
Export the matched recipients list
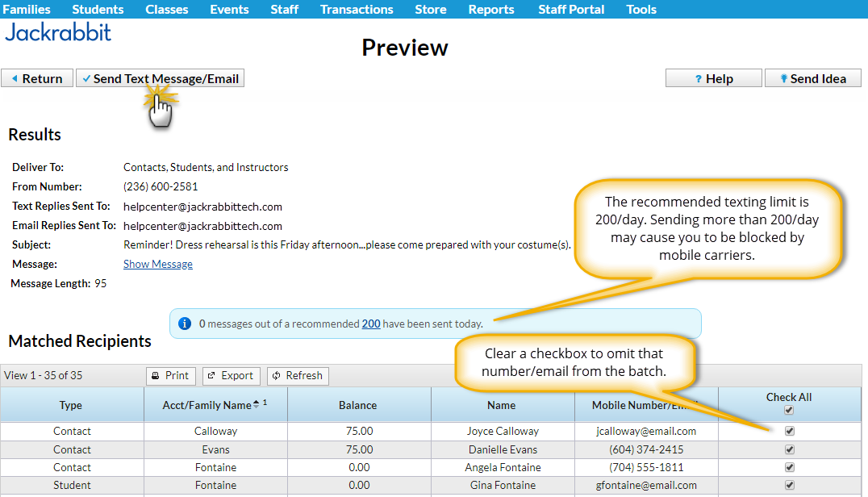tap(231, 376)
